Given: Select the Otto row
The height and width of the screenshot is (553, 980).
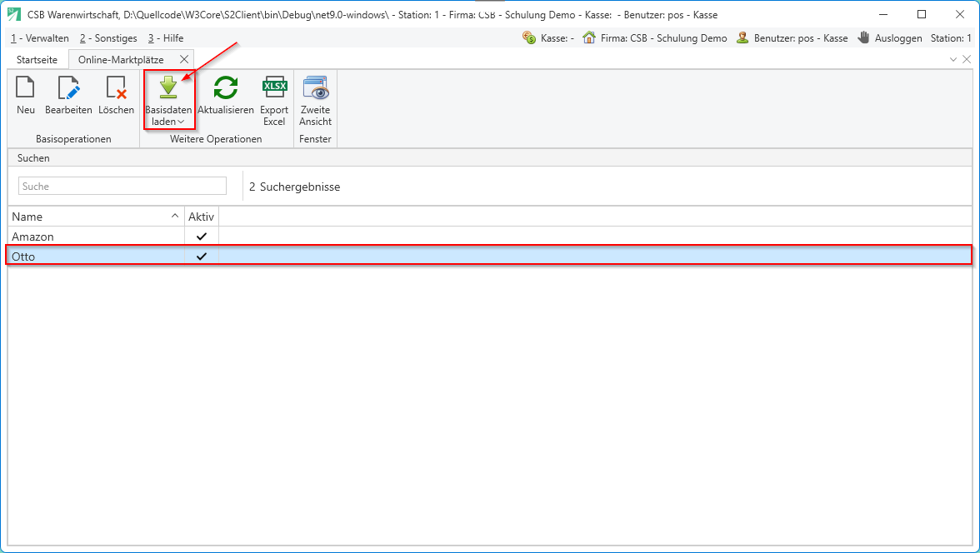Looking at the screenshot, I should pos(490,257).
